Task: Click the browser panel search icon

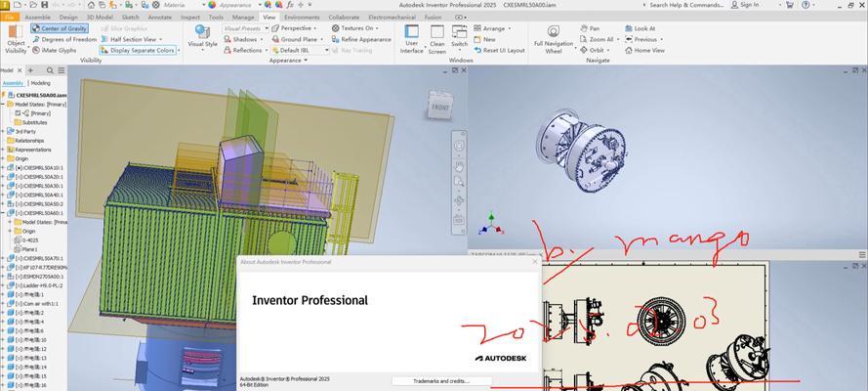Action: point(50,70)
